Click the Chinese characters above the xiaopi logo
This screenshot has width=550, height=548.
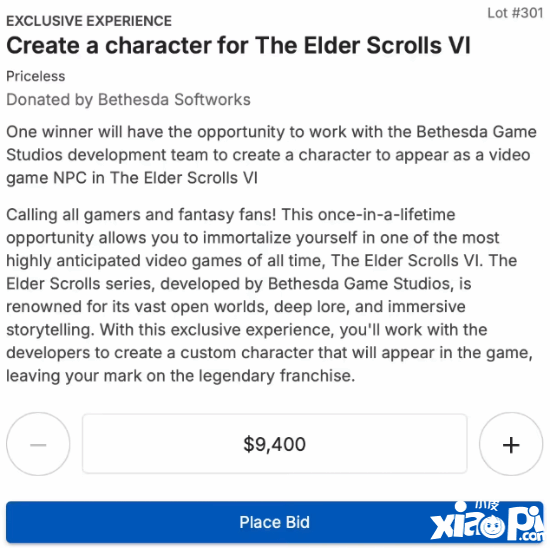coord(487,505)
